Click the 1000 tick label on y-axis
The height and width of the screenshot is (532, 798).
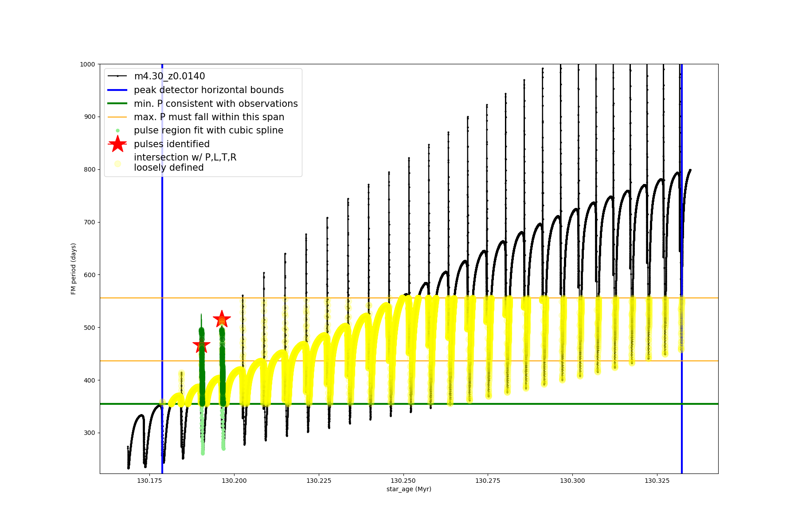pyautogui.click(x=87, y=64)
